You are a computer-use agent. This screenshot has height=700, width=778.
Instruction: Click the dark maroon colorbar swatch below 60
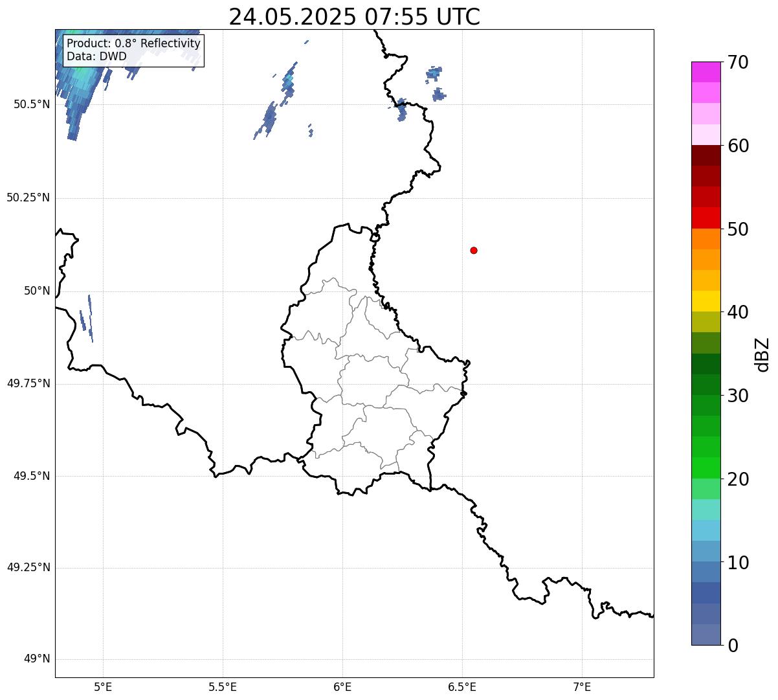coord(706,155)
